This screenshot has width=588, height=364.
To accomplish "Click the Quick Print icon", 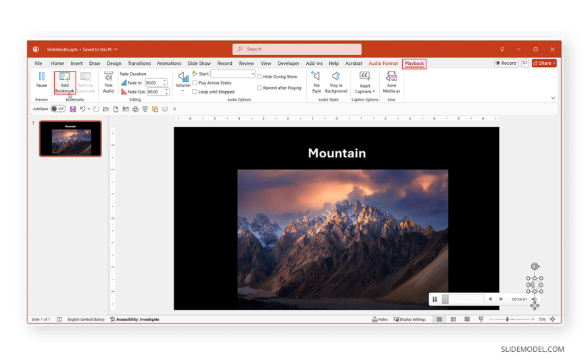I will coord(135,109).
